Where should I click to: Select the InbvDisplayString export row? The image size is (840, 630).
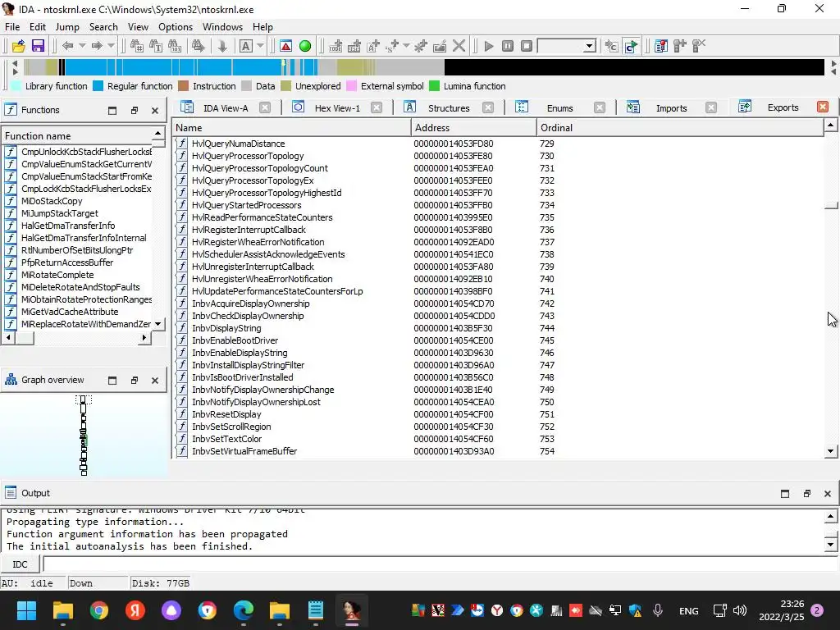coord(499,328)
